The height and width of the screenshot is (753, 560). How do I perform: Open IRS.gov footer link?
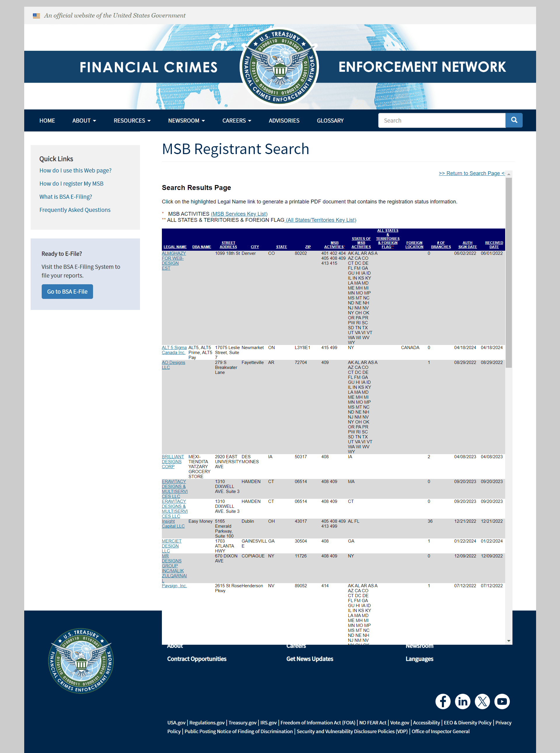268,722
